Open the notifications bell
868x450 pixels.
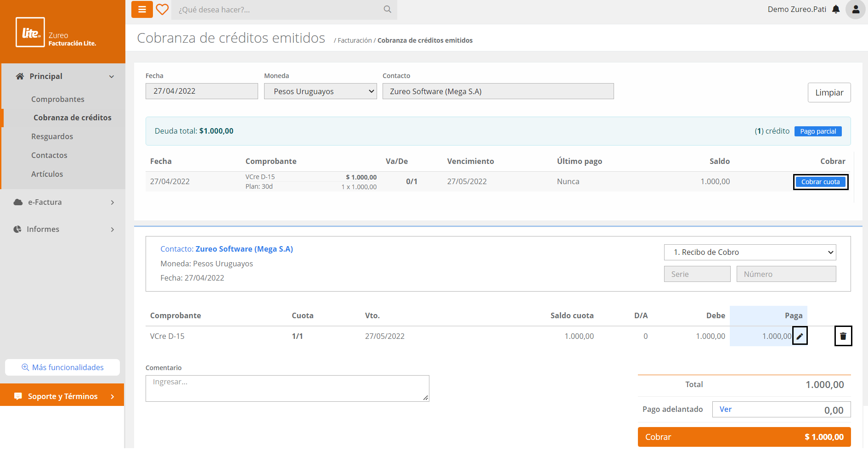836,9
